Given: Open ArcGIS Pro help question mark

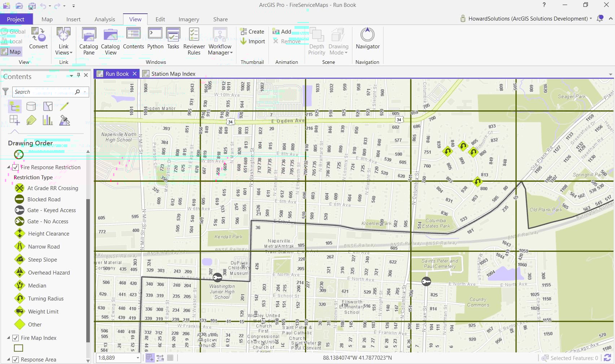Looking at the screenshot, I should (x=544, y=5).
